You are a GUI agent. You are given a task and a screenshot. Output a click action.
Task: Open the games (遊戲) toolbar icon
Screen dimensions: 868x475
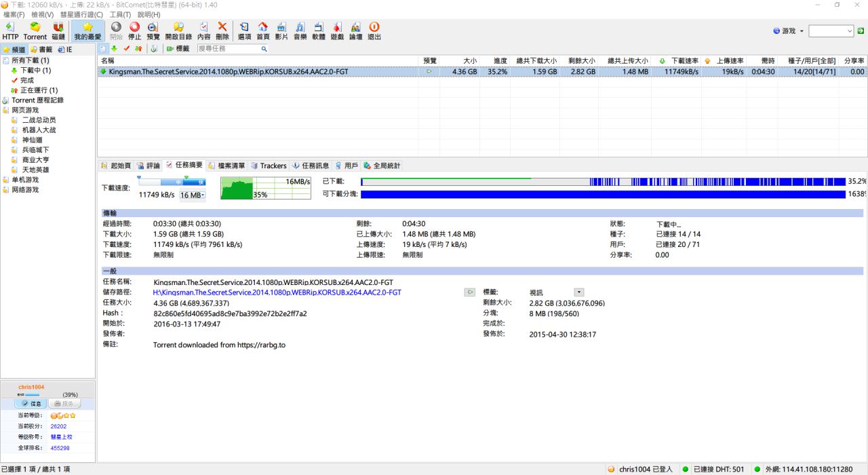tap(337, 31)
